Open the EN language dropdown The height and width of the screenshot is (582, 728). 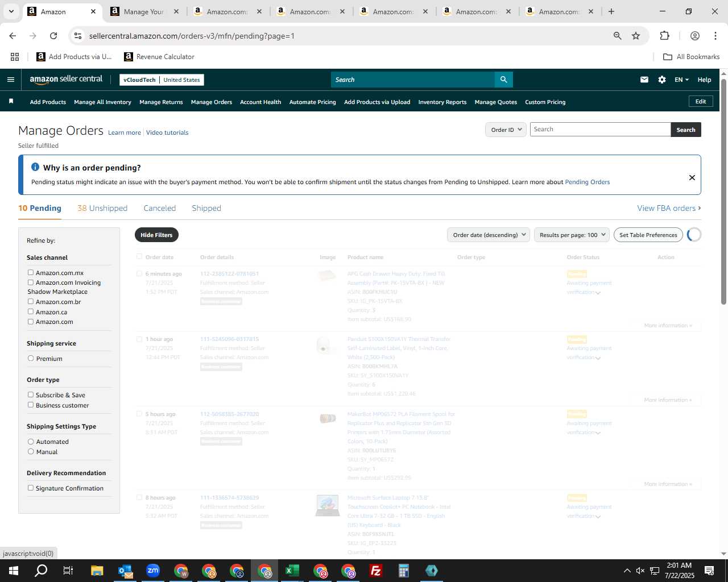point(681,80)
